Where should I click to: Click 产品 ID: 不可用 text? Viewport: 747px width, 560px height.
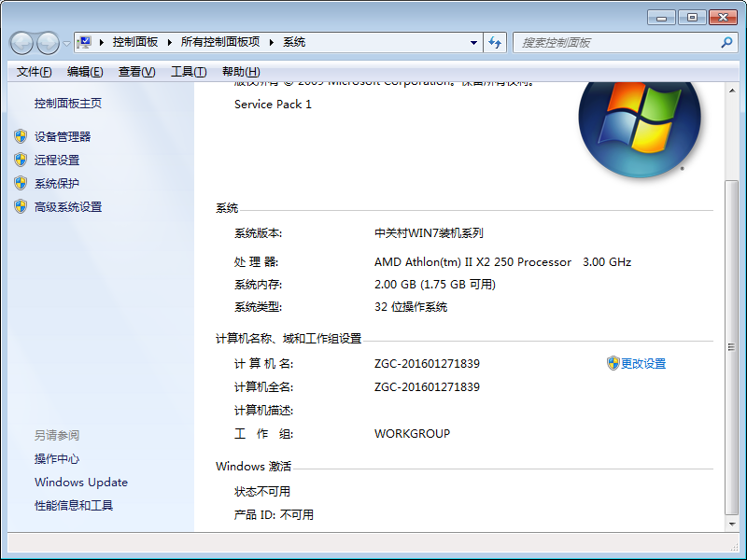click(274, 514)
